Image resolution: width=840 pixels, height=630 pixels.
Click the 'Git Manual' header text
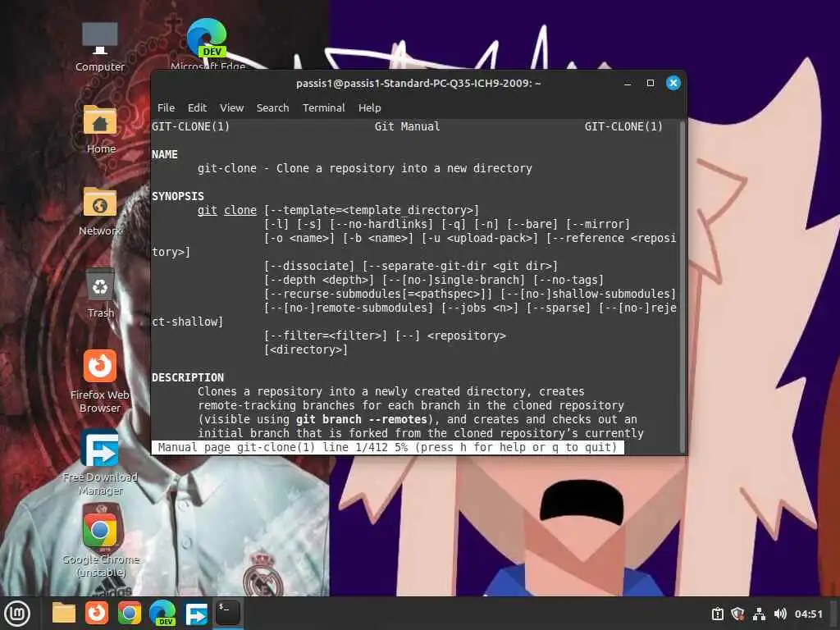(407, 126)
